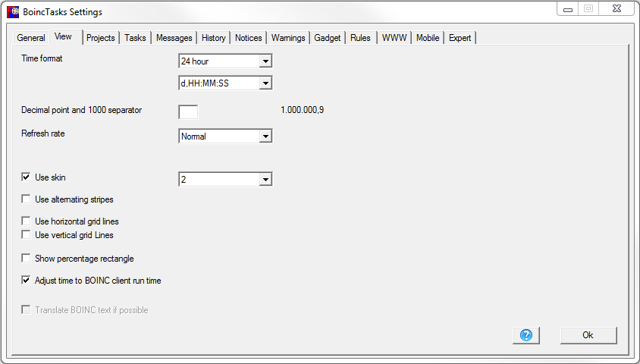Screen dimensions: 640x364
Task: Uncheck Adjust time to BOINC client run time
Action: [x=26, y=281]
